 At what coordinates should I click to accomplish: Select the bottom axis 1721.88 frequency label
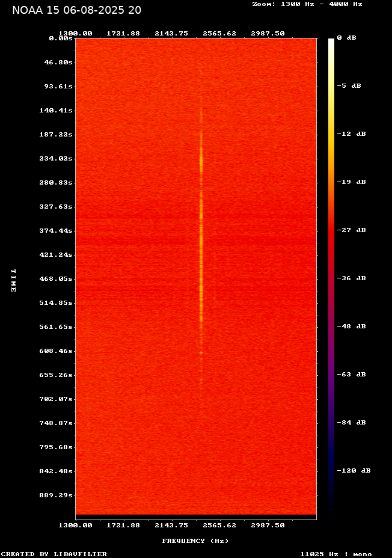pyautogui.click(x=123, y=525)
